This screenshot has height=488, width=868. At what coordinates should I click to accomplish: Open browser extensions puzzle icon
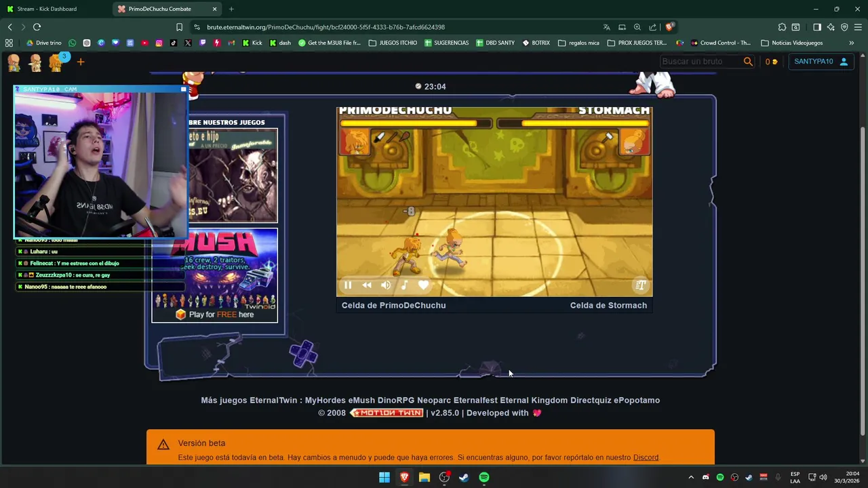[x=782, y=27]
